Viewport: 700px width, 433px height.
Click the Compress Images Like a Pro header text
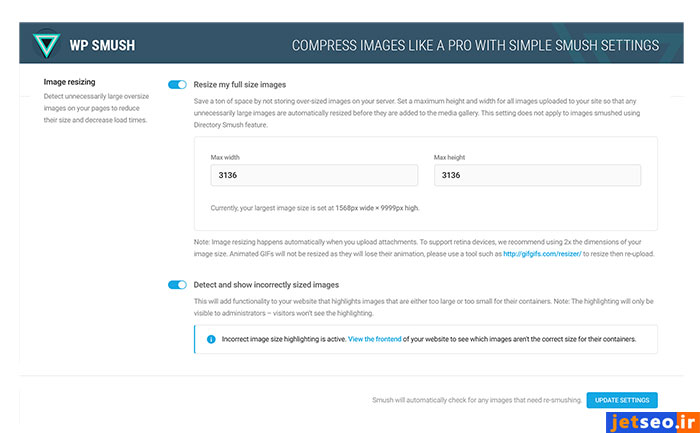coord(475,45)
